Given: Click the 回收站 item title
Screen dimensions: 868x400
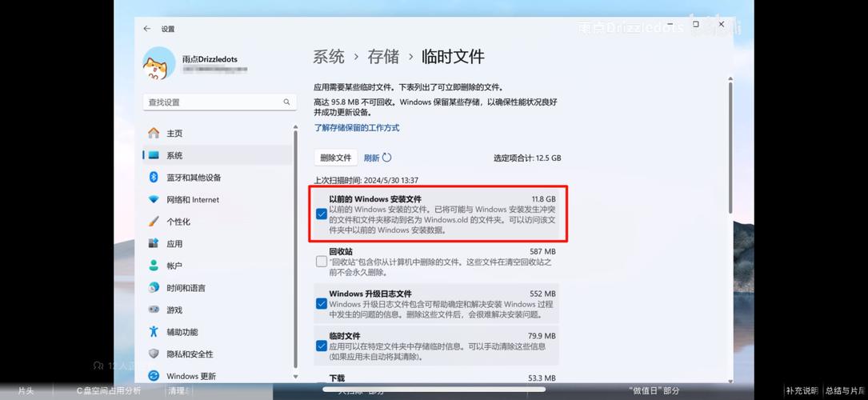Looking at the screenshot, I should tap(341, 251).
